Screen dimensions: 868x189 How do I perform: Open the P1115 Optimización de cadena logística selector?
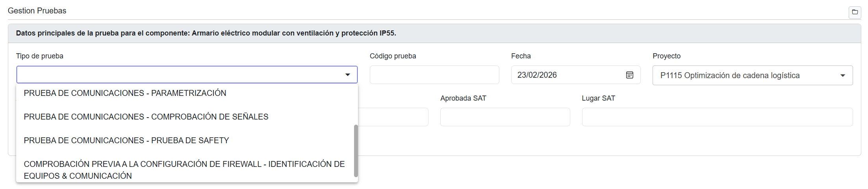click(729, 76)
